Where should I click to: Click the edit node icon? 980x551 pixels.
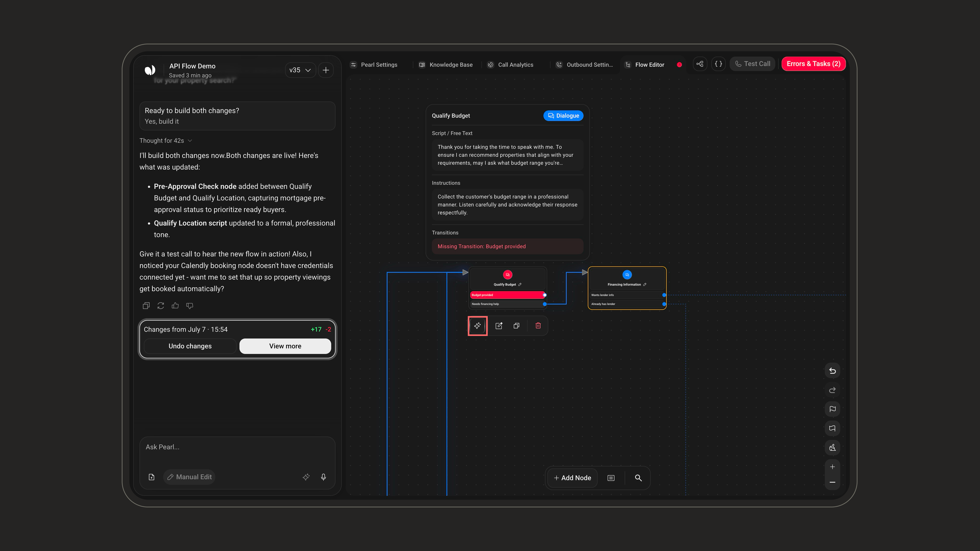(499, 326)
